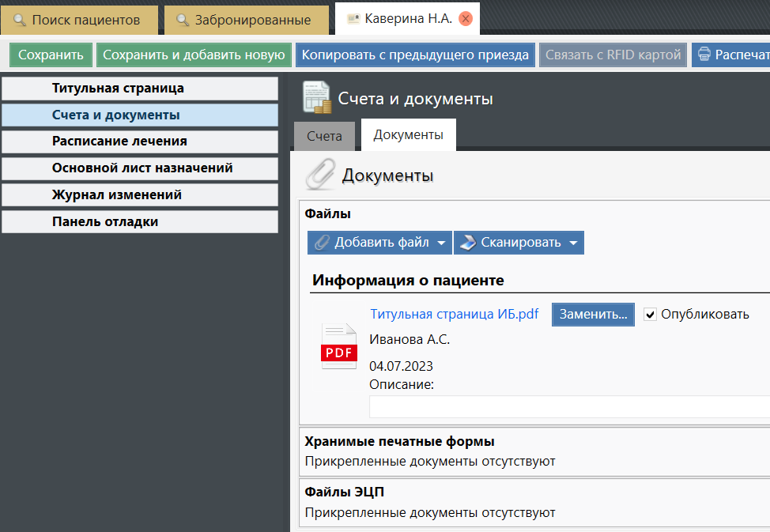770x532 pixels.
Task: Click Копировать с предыдущего приезда button
Action: click(415, 55)
